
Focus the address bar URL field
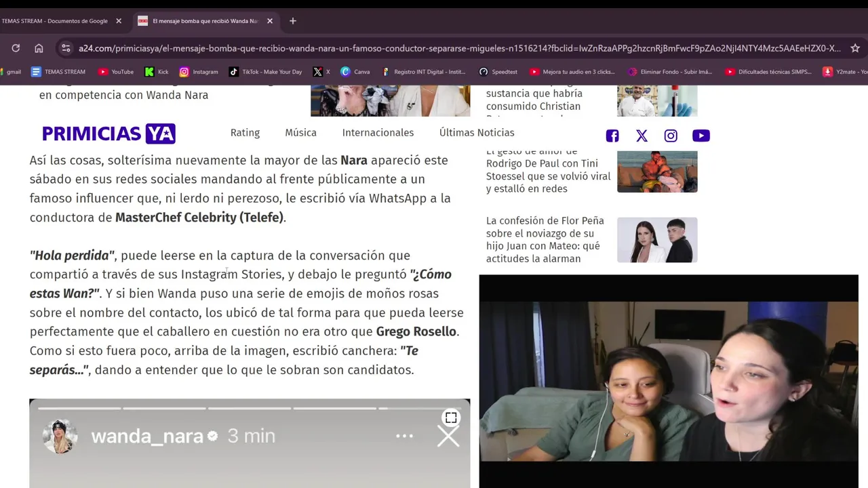click(x=459, y=48)
